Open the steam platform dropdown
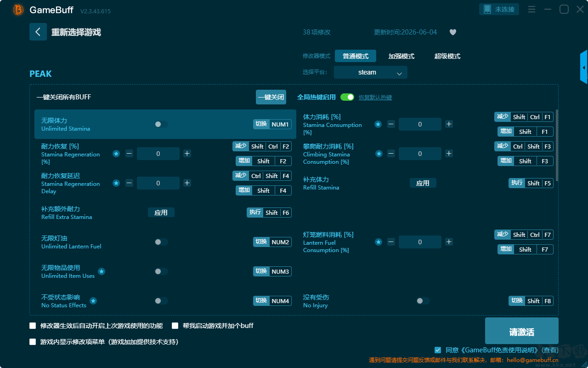Image resolution: width=588 pixels, height=368 pixels. tap(371, 72)
